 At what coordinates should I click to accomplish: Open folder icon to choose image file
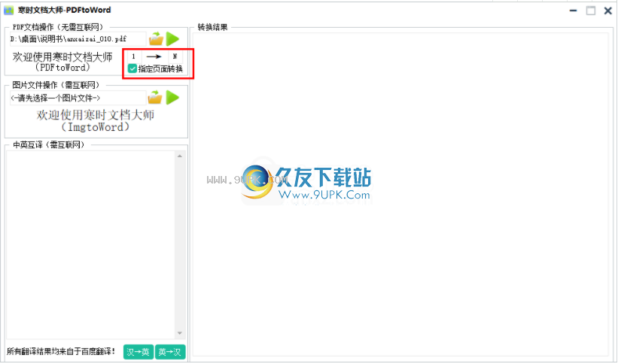tap(155, 97)
